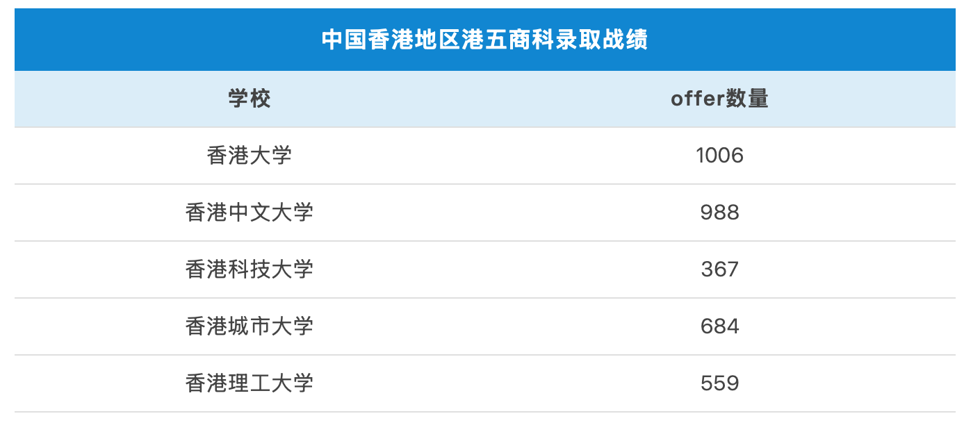This screenshot has height=432, width=980.
Task: Select the 学校 column header
Action: [x=250, y=99]
